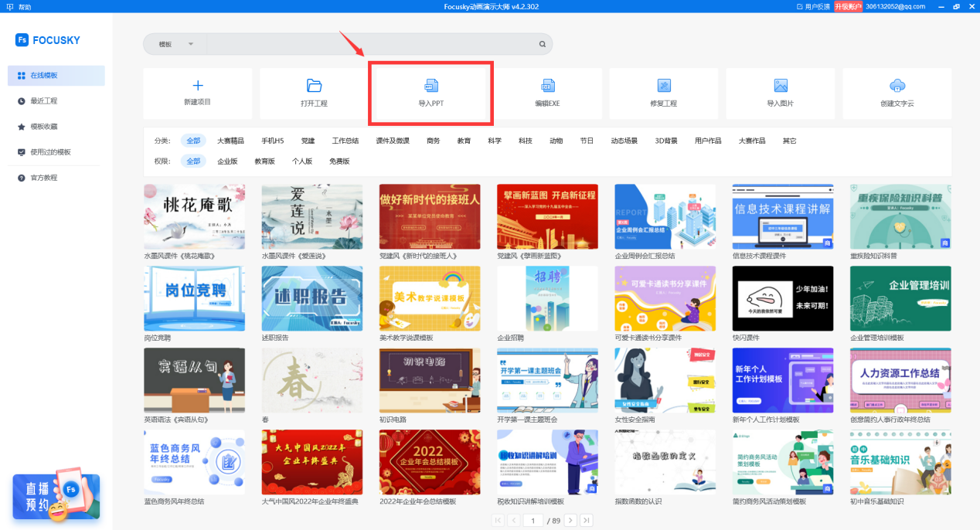This screenshot has height=530, width=980.
Task: Select the 编辑EXE icon
Action: click(x=547, y=86)
